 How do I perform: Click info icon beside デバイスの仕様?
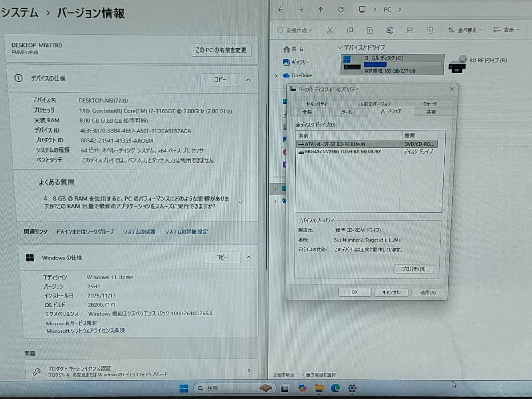[x=18, y=78]
